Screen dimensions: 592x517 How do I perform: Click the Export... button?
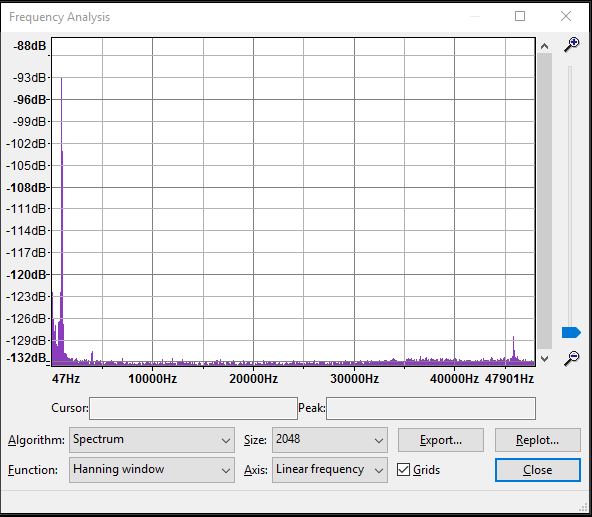click(x=441, y=440)
